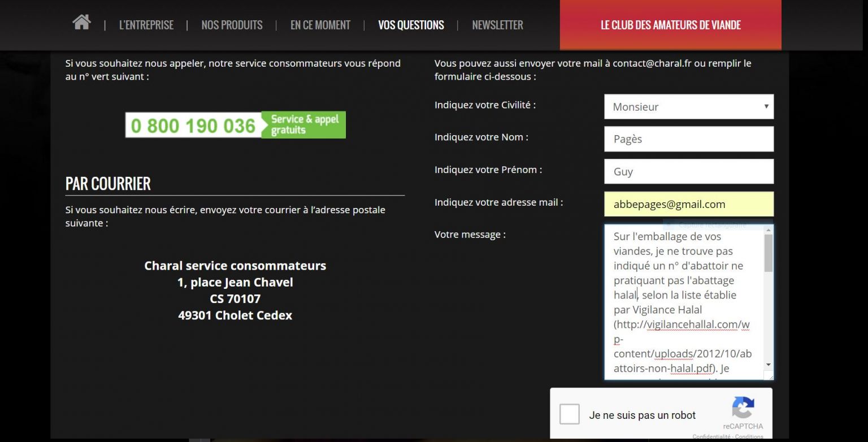Go to the home page icon
Image resolution: width=868 pixels, height=442 pixels.
[81, 22]
